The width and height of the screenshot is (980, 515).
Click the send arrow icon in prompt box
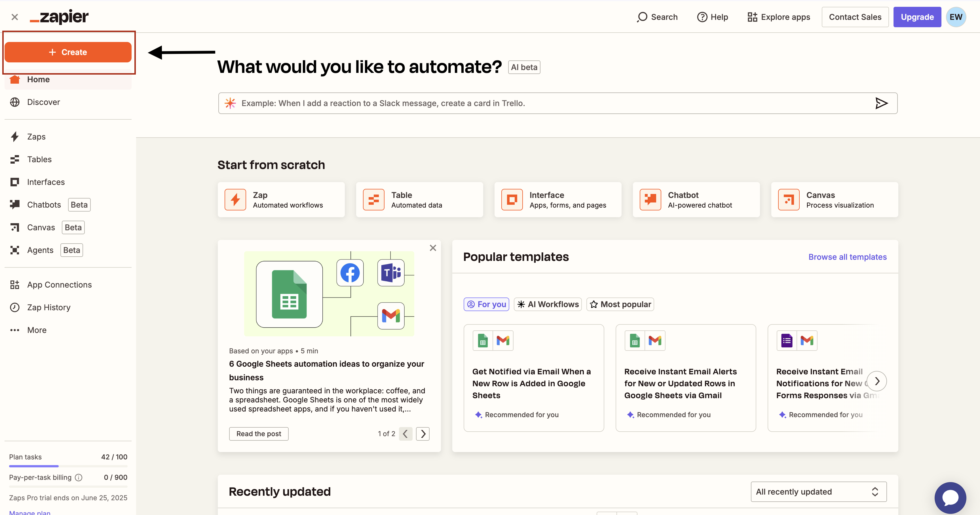click(881, 103)
